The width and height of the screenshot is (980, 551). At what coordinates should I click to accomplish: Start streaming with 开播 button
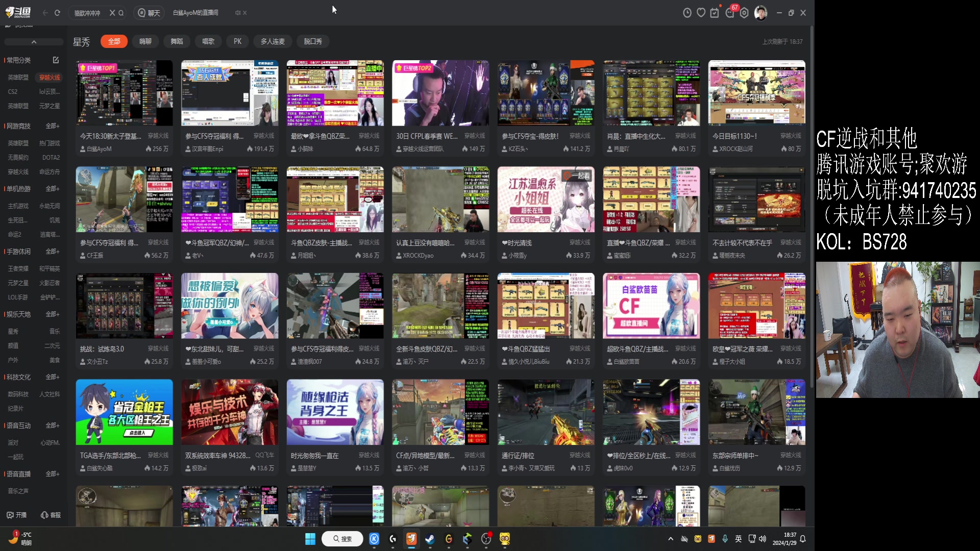pos(16,515)
